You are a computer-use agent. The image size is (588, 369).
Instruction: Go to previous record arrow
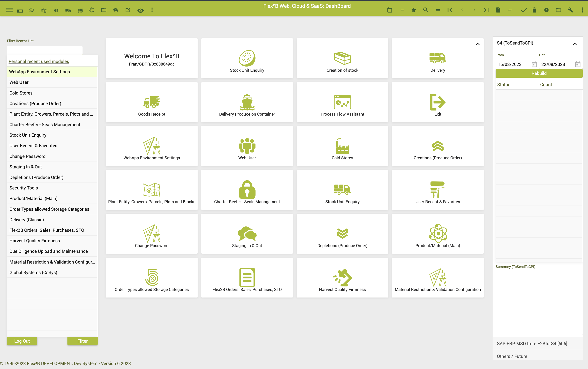pos(462,10)
